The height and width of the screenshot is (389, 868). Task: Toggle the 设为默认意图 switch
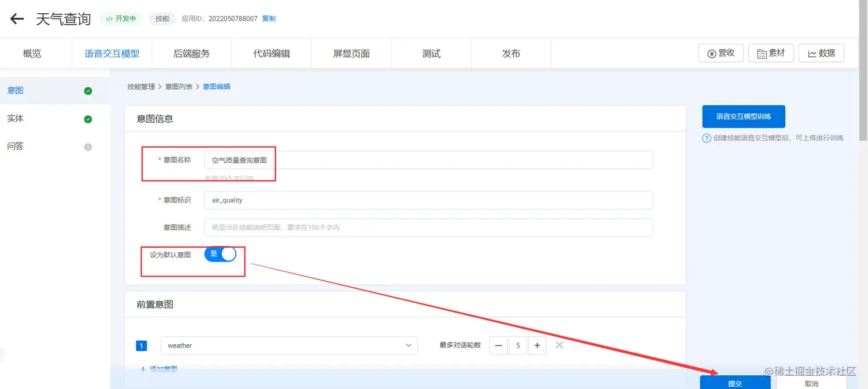click(x=220, y=254)
